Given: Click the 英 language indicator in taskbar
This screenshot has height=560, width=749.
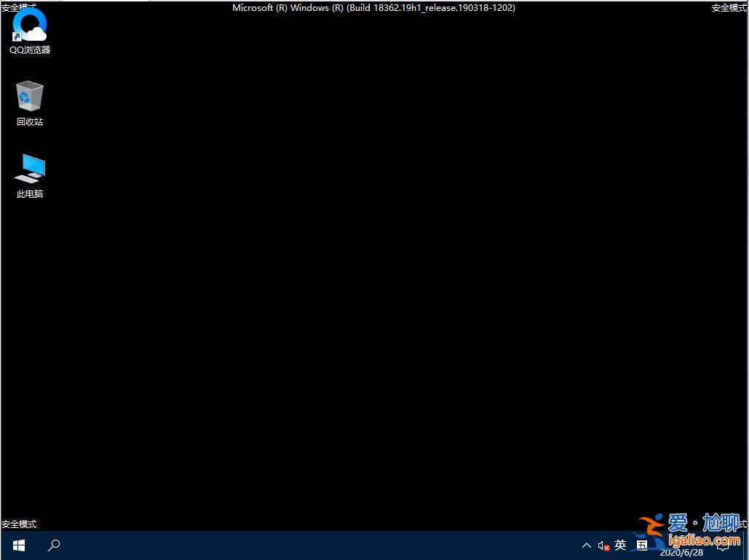Looking at the screenshot, I should [x=620, y=545].
